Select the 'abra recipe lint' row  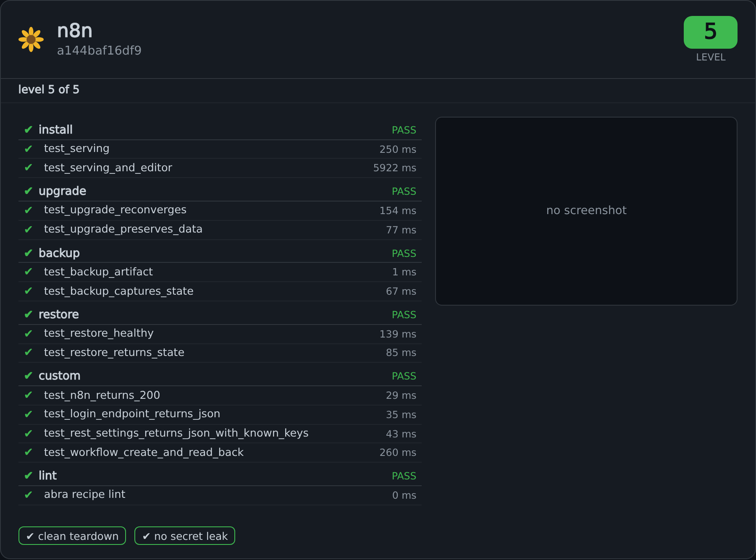click(220, 495)
